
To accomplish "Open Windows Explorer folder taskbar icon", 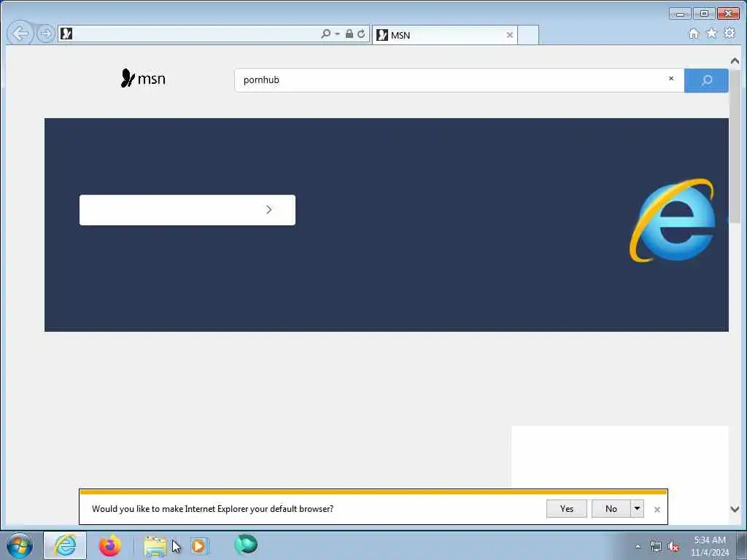I will (x=155, y=546).
